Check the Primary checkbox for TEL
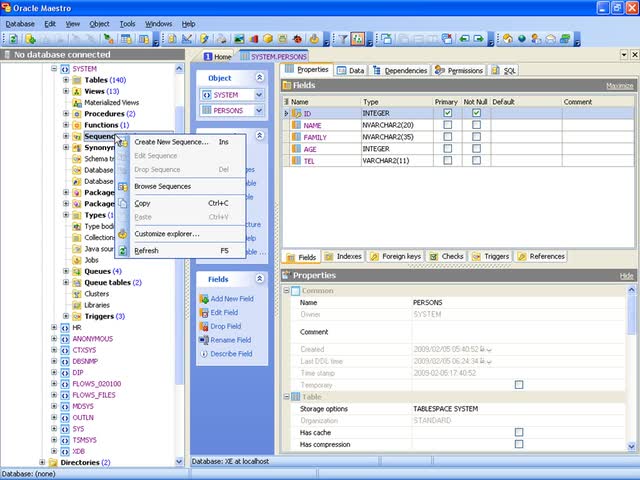The width and height of the screenshot is (640, 480). pyautogui.click(x=447, y=160)
